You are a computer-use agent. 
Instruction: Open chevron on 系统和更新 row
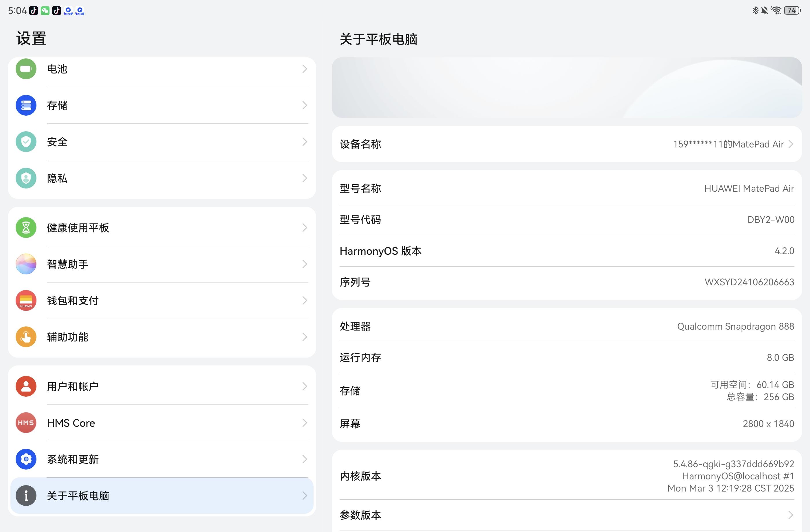point(305,459)
